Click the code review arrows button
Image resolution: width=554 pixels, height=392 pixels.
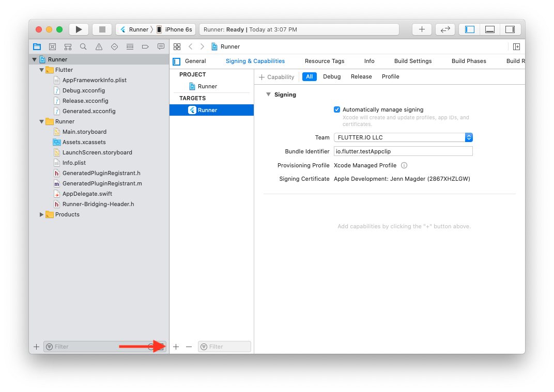[x=445, y=29]
